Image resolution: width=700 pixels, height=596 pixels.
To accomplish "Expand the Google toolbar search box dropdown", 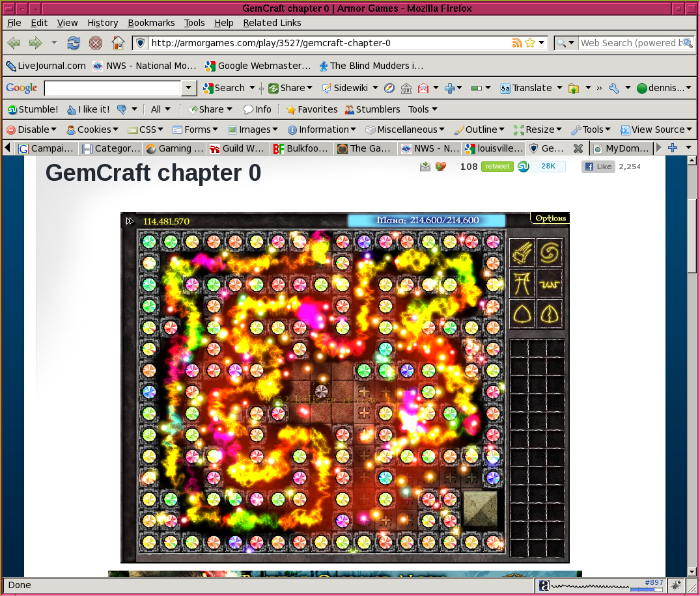I will (189, 88).
